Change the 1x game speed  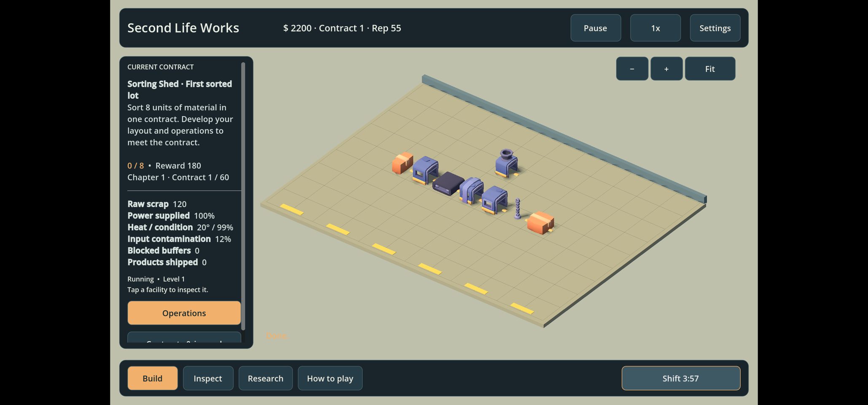click(x=655, y=28)
